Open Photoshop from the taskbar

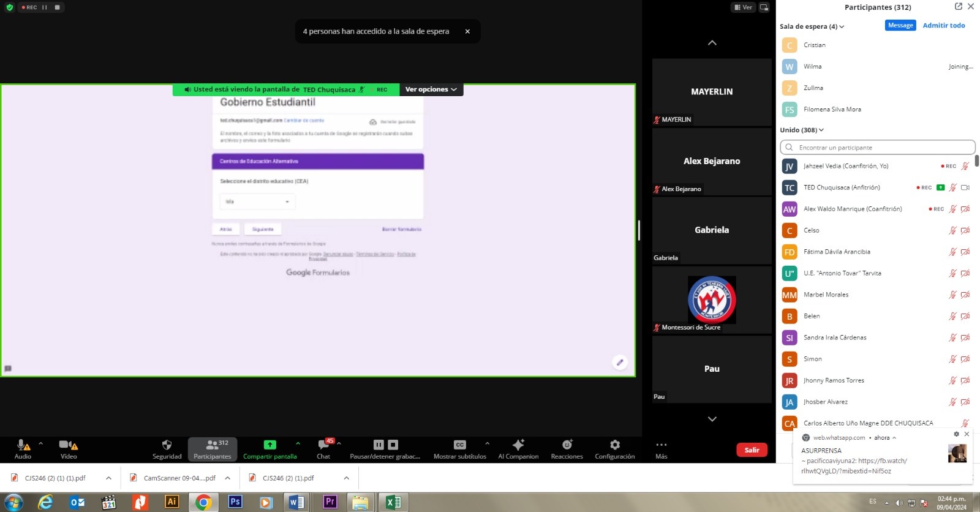click(235, 502)
